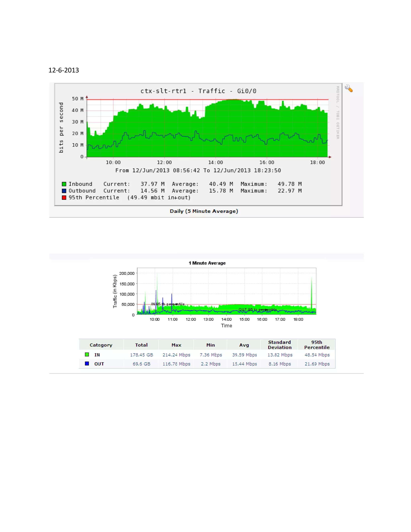The height and width of the screenshot is (532, 411).
Task: Click the red 95th Percentile swatch
Action: pos(64,198)
